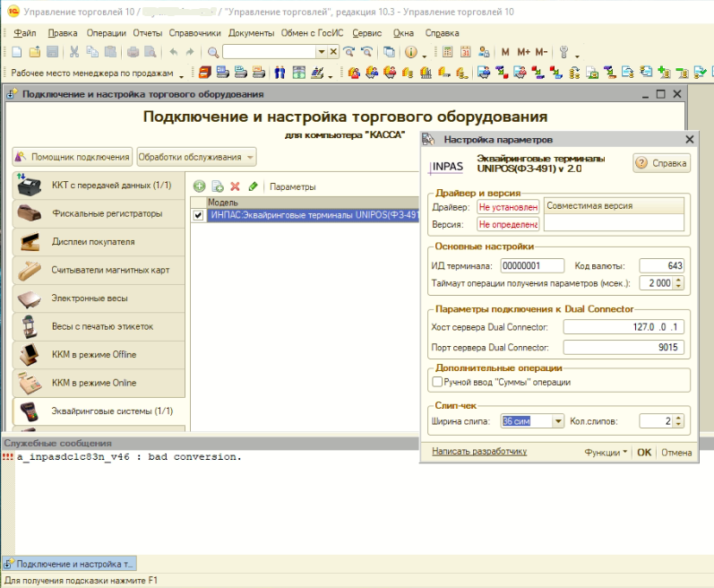Screen dimensions: 714x588
Task: Open the calculator icon in main toolbar
Action: click(447, 53)
